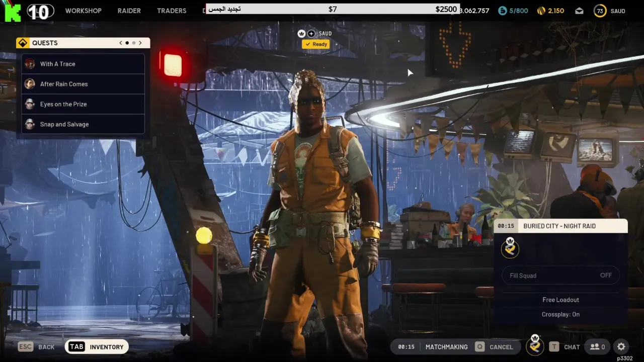Open the Traders tab
The height and width of the screenshot is (362, 644).
[x=172, y=11]
